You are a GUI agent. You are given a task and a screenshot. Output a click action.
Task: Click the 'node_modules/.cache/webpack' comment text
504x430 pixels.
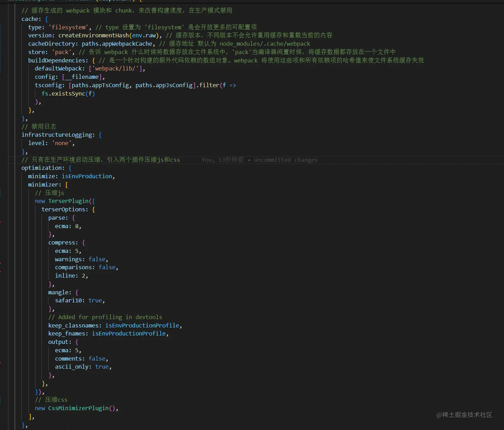click(265, 44)
